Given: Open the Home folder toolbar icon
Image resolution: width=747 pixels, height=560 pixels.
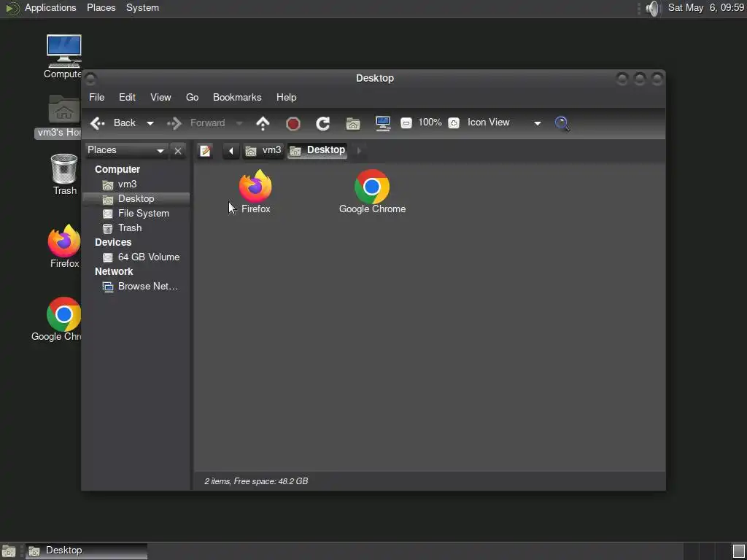Looking at the screenshot, I should pos(353,124).
